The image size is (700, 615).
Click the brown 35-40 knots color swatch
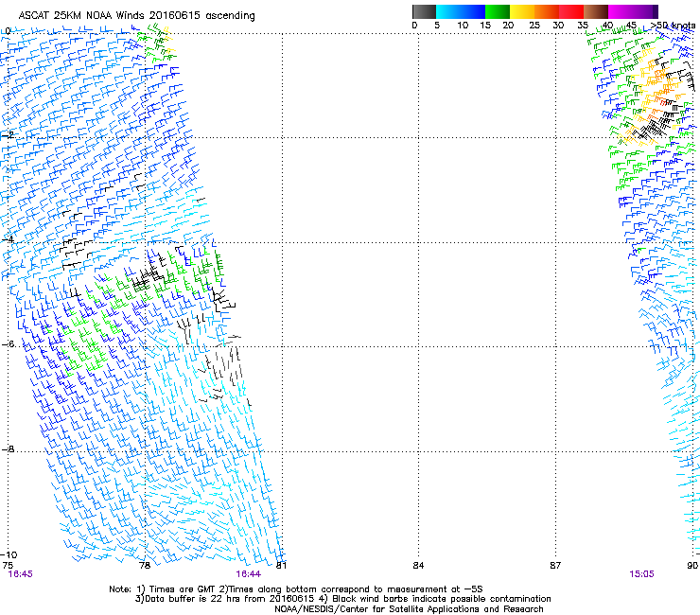pyautogui.click(x=596, y=11)
